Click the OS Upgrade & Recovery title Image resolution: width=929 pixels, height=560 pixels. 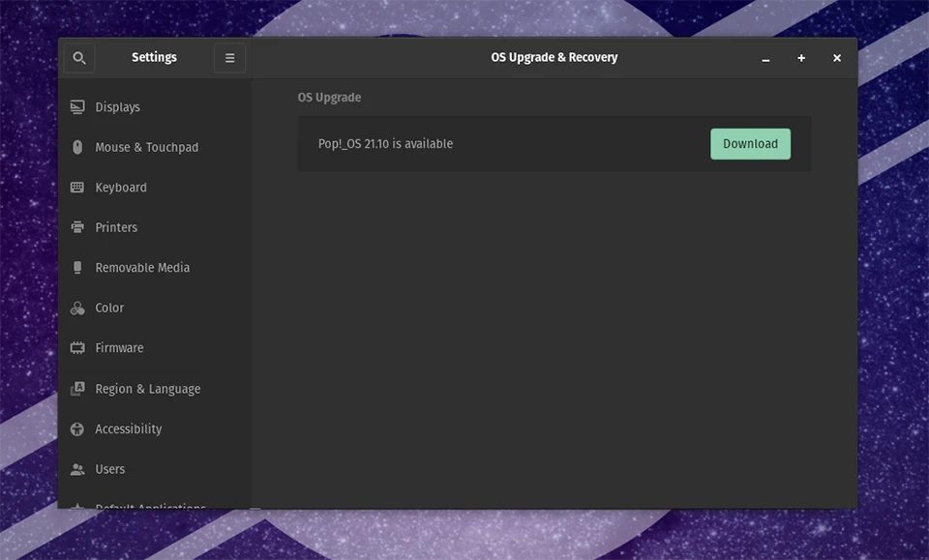click(x=554, y=57)
